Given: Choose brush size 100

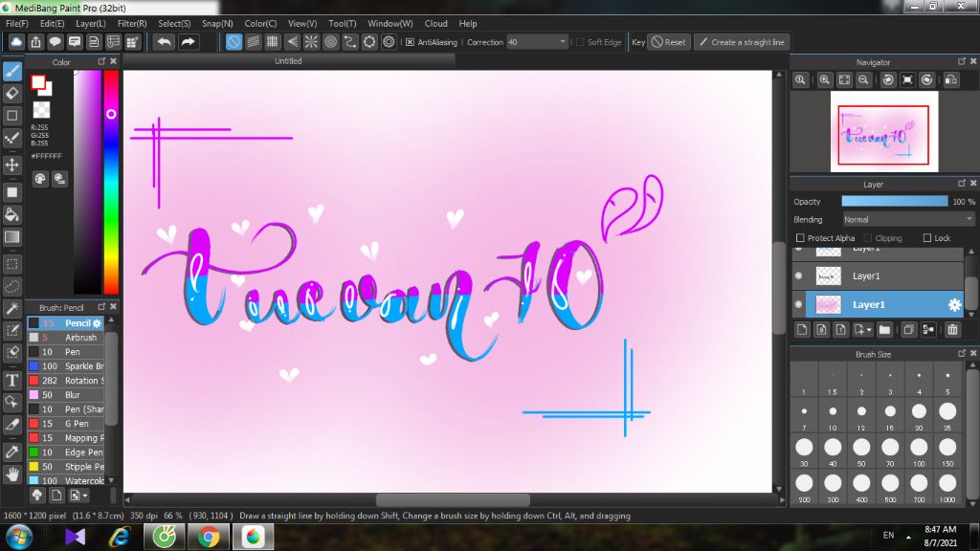Looking at the screenshot, I should (x=919, y=452).
